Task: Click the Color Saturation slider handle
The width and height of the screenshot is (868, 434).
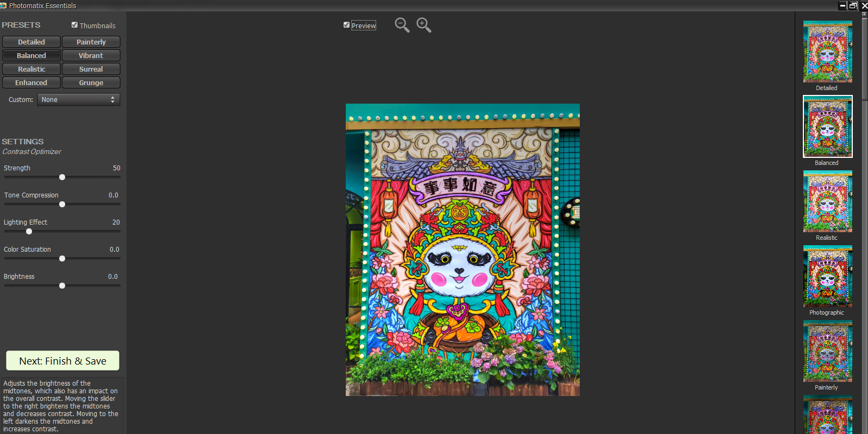Action: pos(62,259)
